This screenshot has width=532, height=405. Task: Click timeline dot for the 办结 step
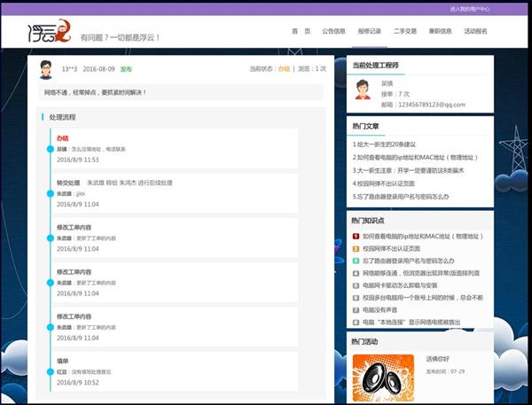coord(51,149)
